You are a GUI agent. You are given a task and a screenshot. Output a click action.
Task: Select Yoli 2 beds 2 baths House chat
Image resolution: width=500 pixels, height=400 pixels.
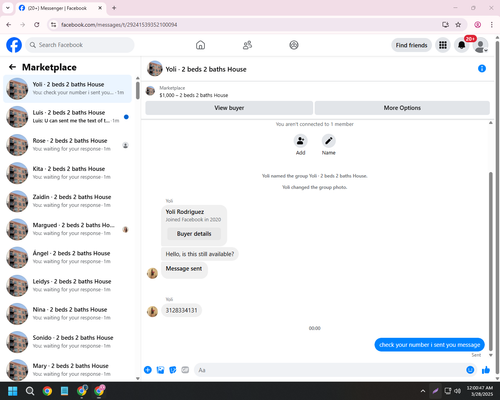click(x=68, y=89)
